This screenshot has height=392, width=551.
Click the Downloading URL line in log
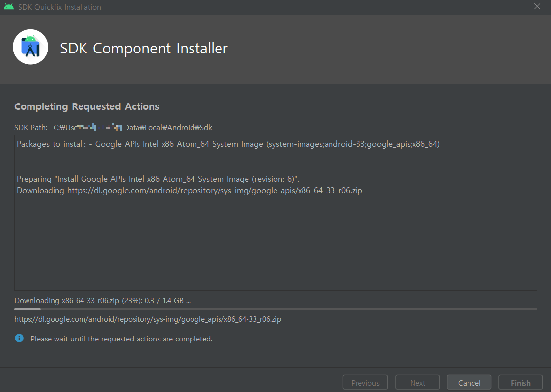tap(190, 190)
